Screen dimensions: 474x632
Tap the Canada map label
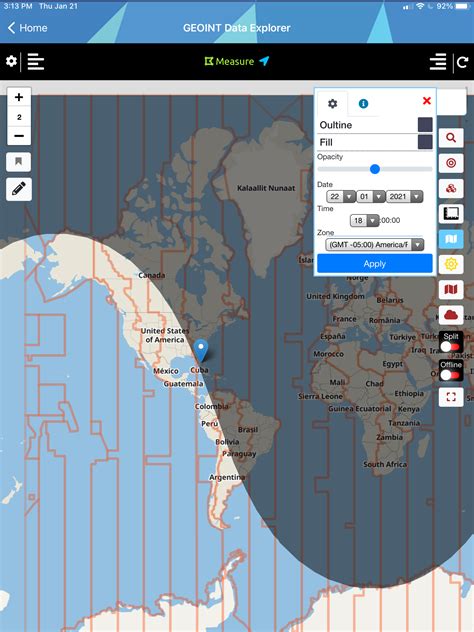pos(152,275)
